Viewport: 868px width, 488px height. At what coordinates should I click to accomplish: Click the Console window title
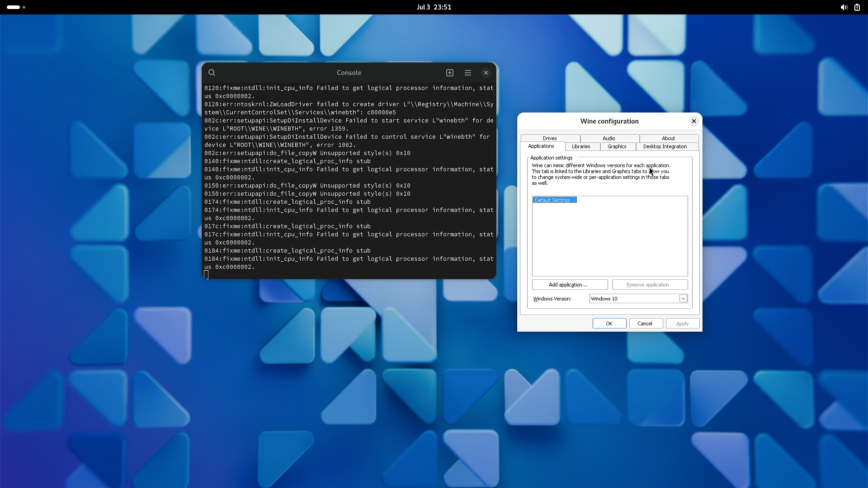(349, 73)
